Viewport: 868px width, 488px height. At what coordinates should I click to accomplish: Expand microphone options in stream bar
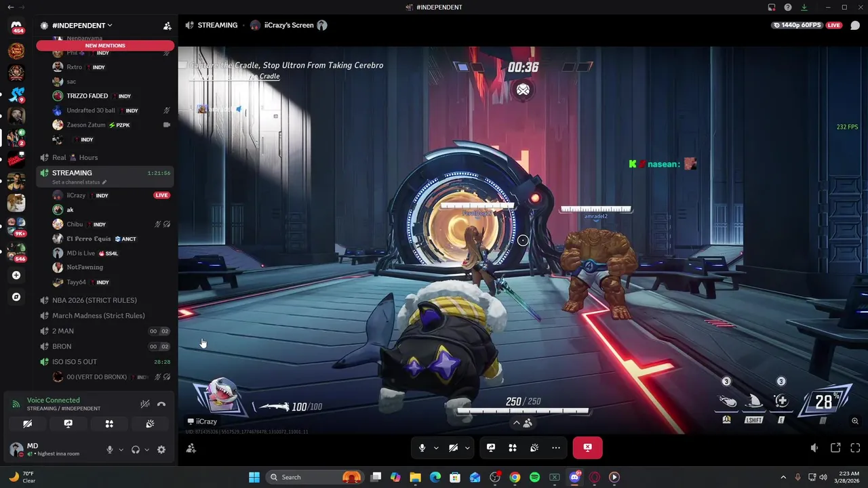[435, 447]
